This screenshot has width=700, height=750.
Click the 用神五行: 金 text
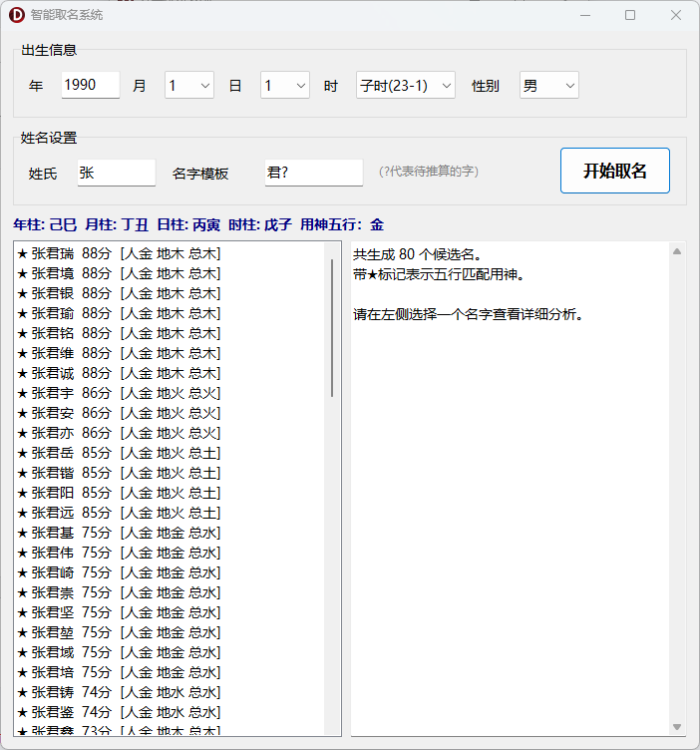pyautogui.click(x=342, y=224)
